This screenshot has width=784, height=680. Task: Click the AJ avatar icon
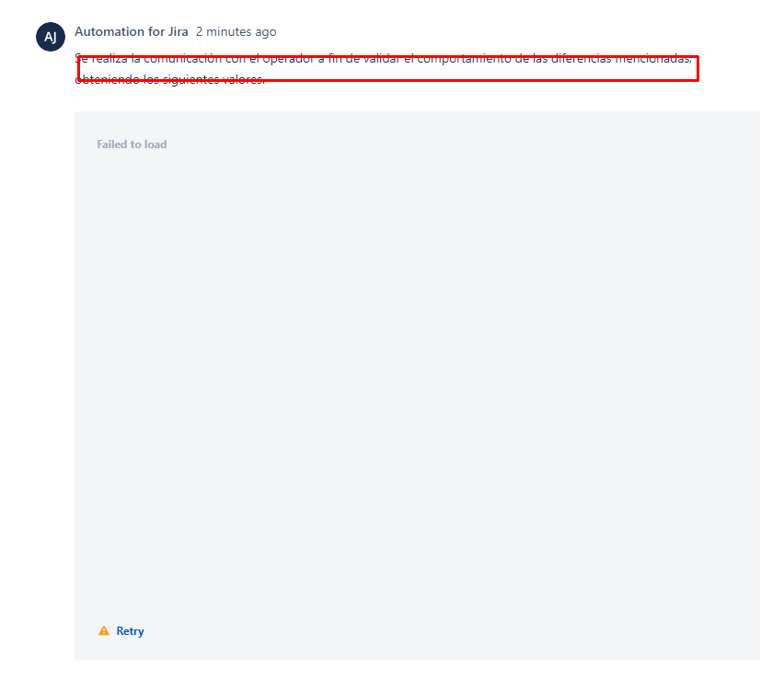51,37
